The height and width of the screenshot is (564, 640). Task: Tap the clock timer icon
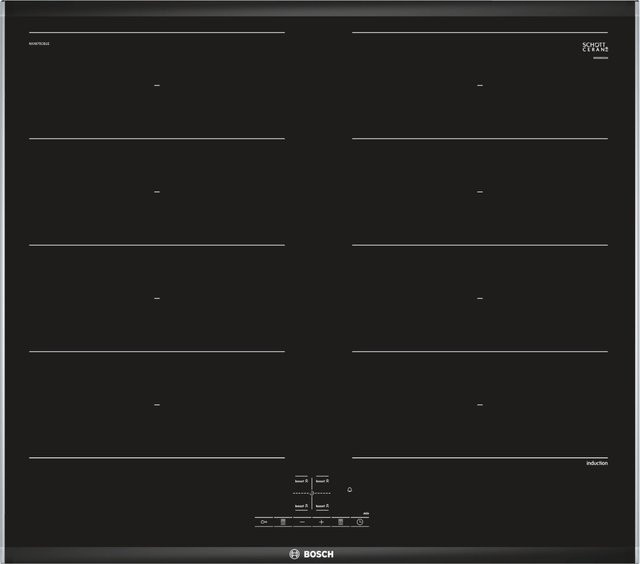pos(360,522)
